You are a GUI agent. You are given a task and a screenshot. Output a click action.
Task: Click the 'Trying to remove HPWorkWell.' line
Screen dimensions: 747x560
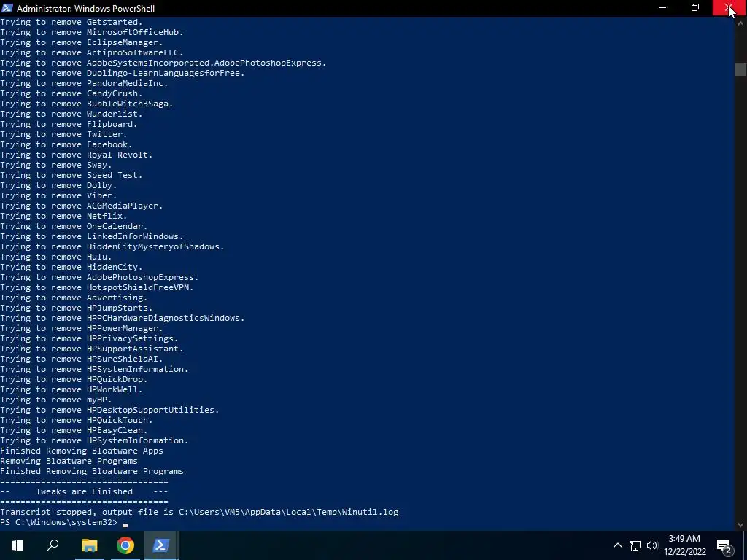[71, 389]
